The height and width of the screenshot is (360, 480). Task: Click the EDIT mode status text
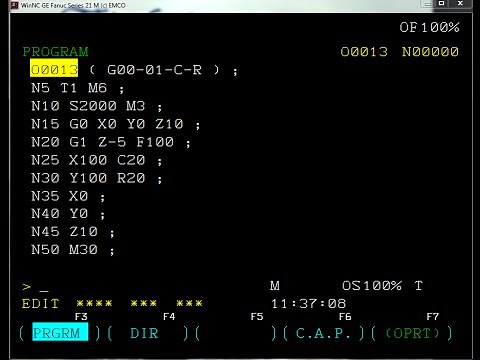(41, 304)
